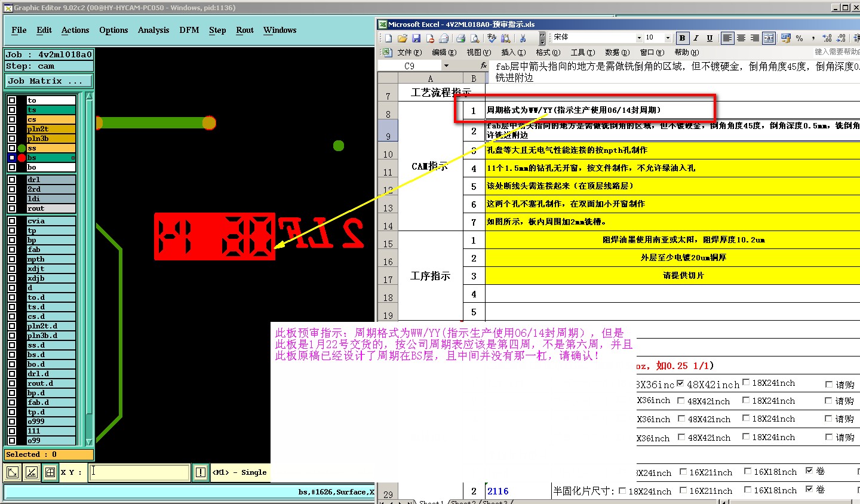This screenshot has height=504, width=860.
Task: Click Increase Decimal icon in Excel
Action: [827, 38]
